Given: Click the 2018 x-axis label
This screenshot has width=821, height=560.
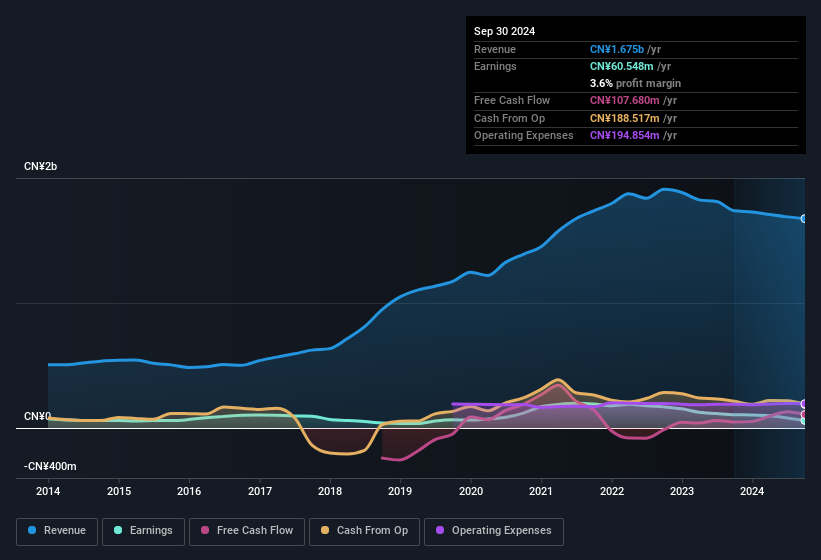Looking at the screenshot, I should (330, 491).
